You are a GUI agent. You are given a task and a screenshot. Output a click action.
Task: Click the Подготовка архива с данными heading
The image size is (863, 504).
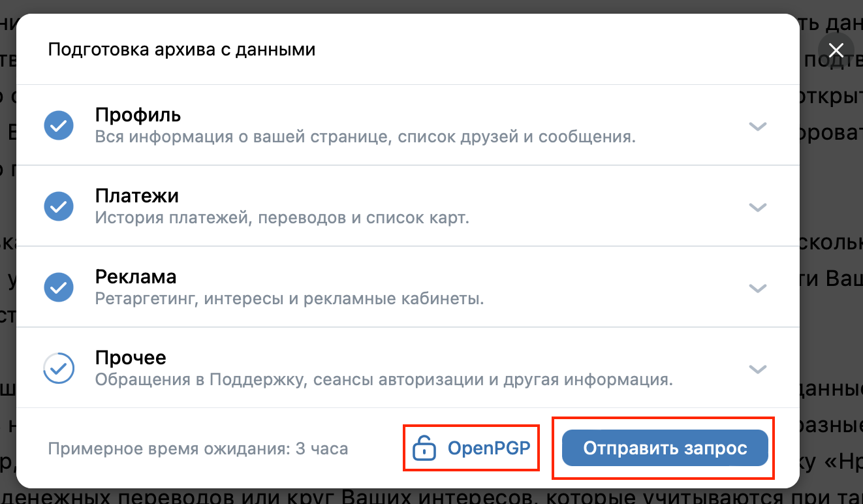(x=182, y=50)
